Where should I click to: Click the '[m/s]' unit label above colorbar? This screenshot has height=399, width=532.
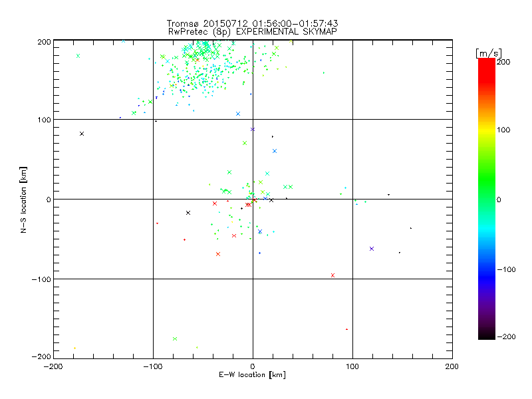pos(489,53)
